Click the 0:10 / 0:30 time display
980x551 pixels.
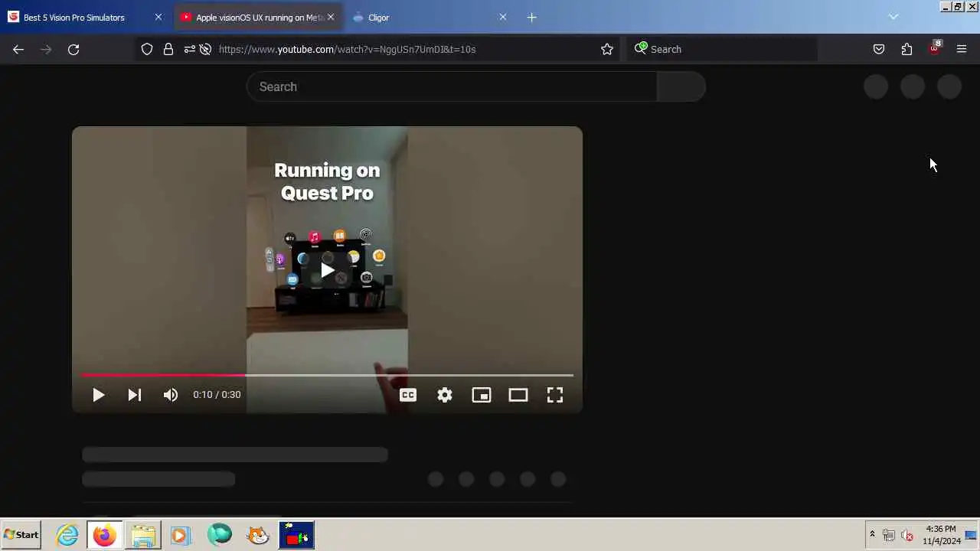click(217, 395)
